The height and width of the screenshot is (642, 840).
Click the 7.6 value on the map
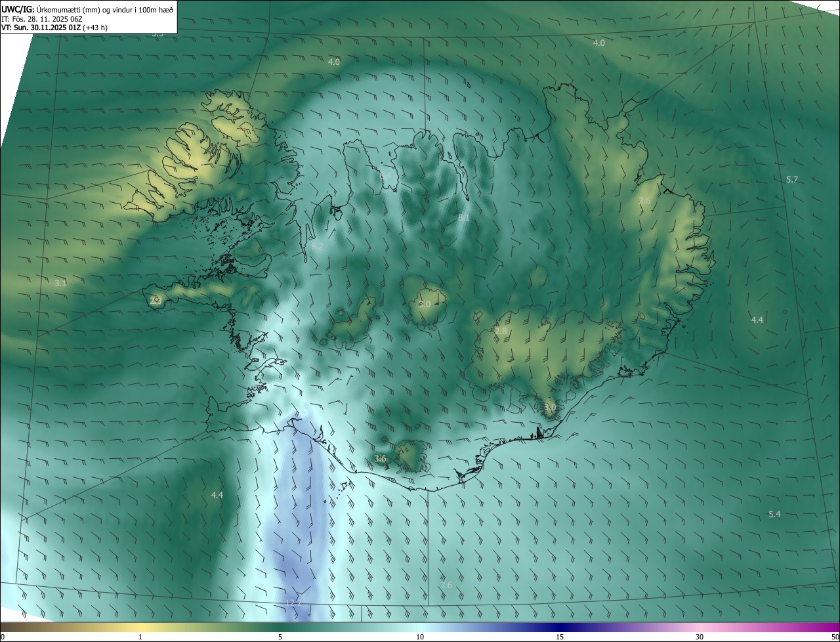[446, 585]
